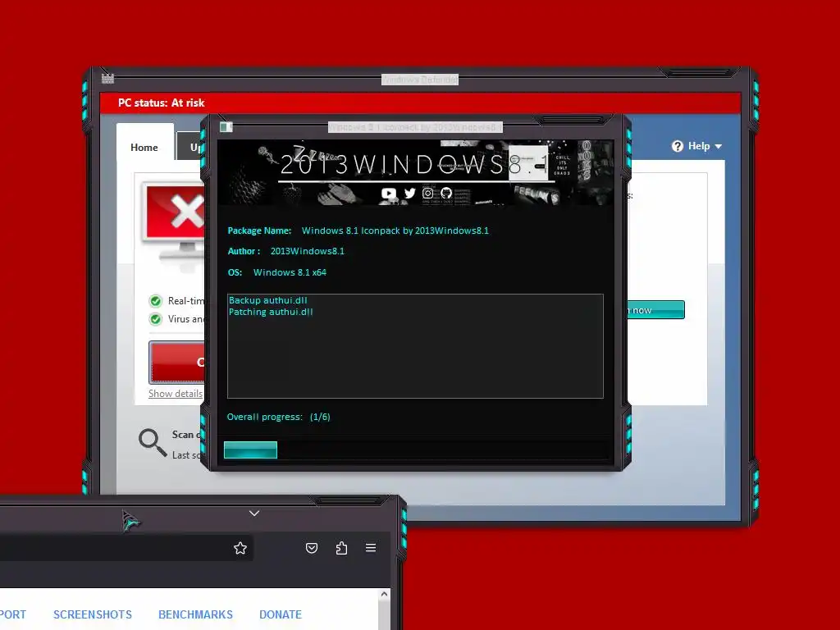The height and width of the screenshot is (630, 840).
Task: Expand the tab list chevron in browser
Action: tap(254, 514)
